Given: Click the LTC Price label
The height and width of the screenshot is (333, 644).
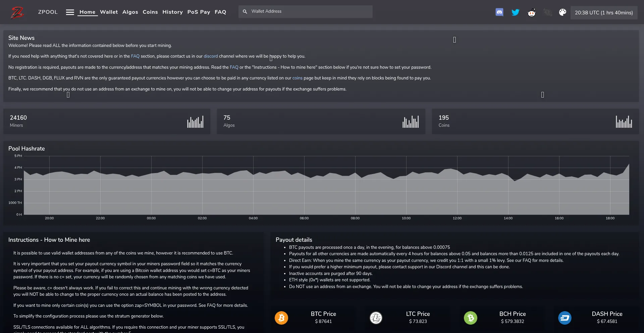Looking at the screenshot, I should coord(418,314).
